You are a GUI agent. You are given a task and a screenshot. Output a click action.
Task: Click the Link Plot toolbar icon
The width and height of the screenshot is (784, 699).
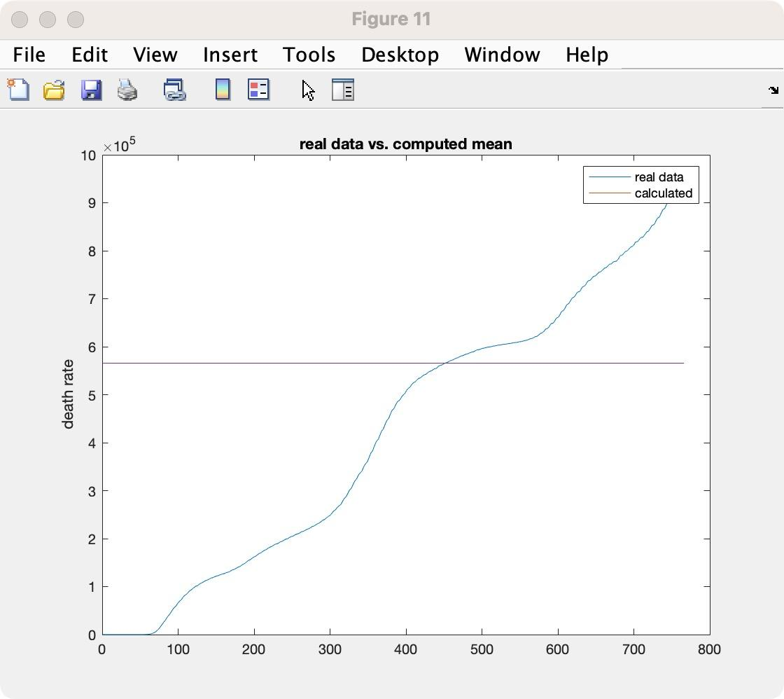(x=174, y=90)
